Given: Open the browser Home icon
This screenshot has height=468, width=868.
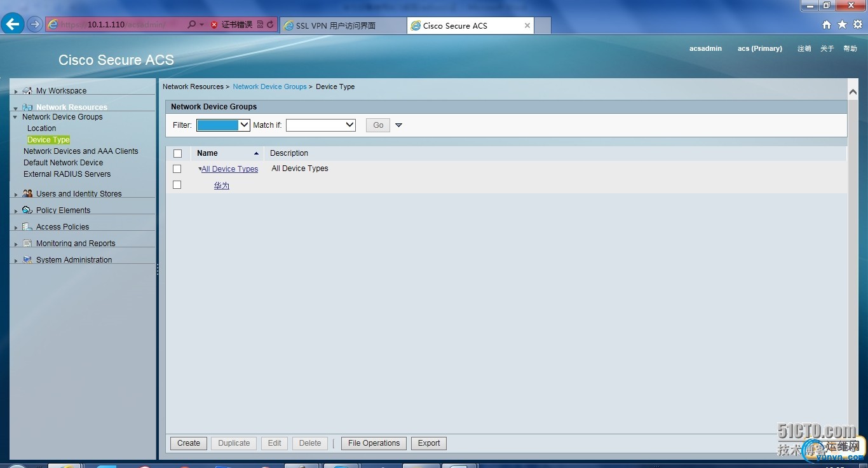Looking at the screenshot, I should [827, 25].
